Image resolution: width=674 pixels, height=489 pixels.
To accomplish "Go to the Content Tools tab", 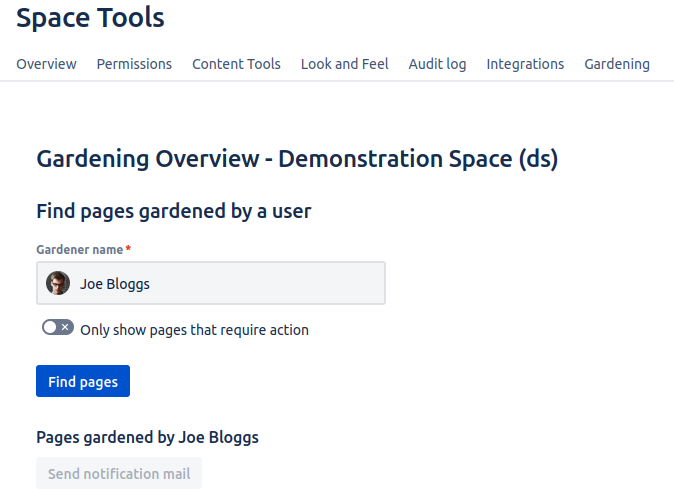I will tap(236, 64).
